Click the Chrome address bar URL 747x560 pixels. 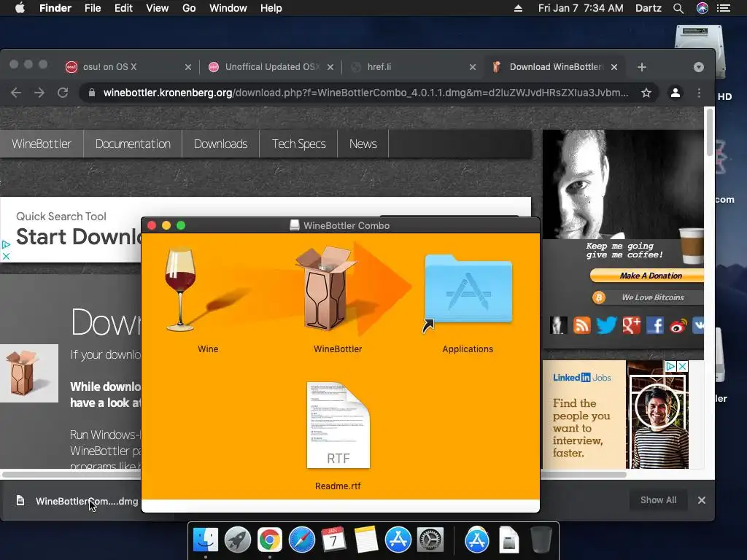365,93
